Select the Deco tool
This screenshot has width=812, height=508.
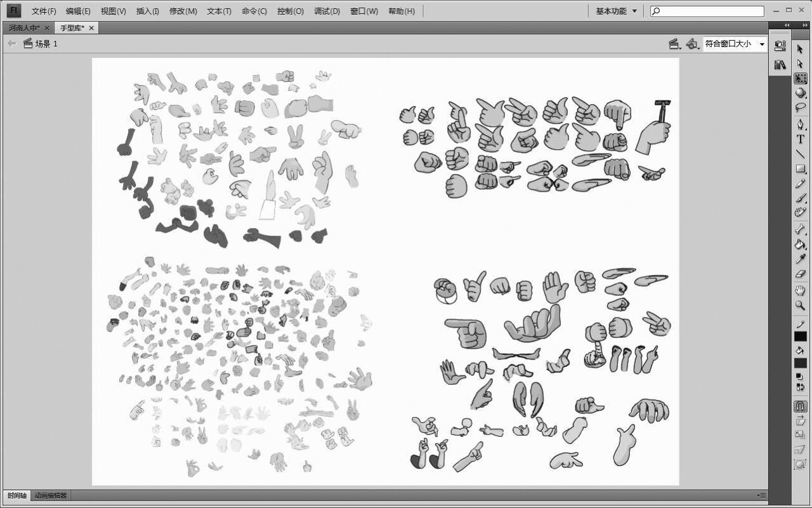800,213
